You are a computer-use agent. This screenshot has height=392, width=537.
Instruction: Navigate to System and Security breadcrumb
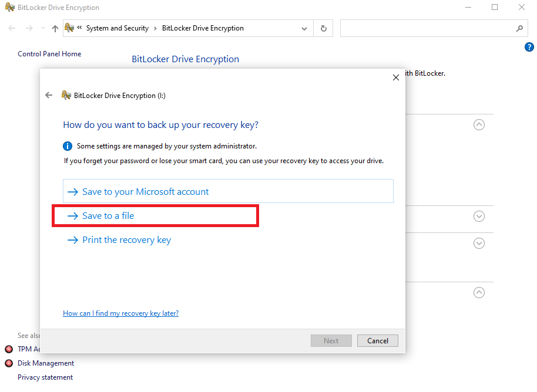pos(118,28)
